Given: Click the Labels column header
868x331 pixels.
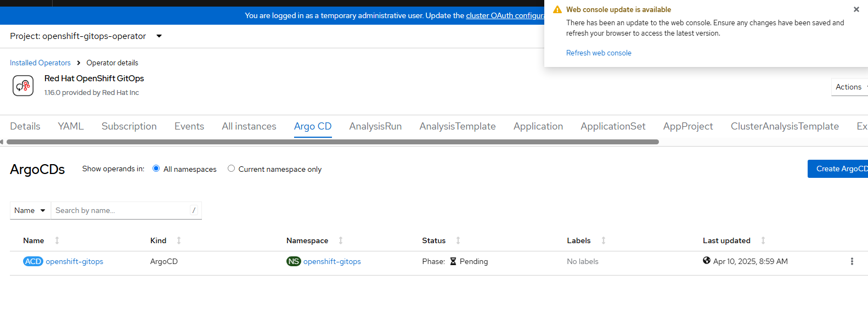Looking at the screenshot, I should 579,240.
